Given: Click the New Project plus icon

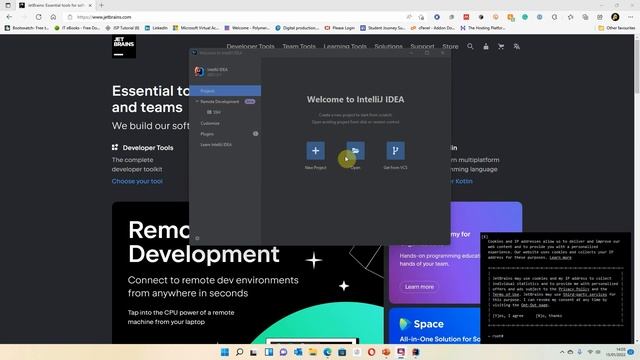Looking at the screenshot, I should [x=316, y=151].
